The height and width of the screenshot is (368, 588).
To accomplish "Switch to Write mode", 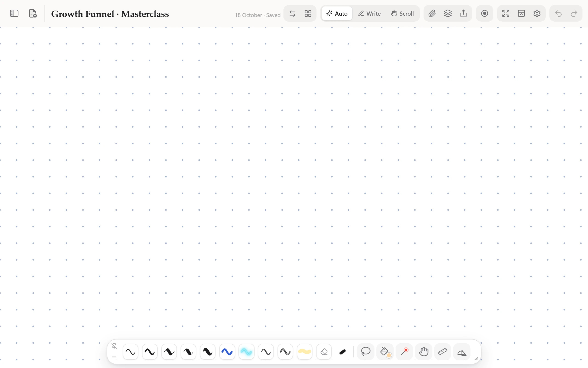I will point(369,13).
